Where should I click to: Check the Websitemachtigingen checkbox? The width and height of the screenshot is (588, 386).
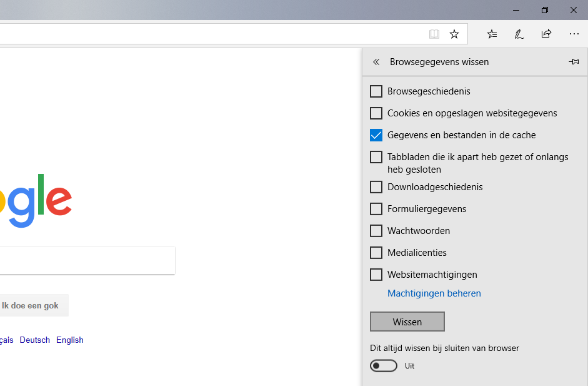pos(376,275)
